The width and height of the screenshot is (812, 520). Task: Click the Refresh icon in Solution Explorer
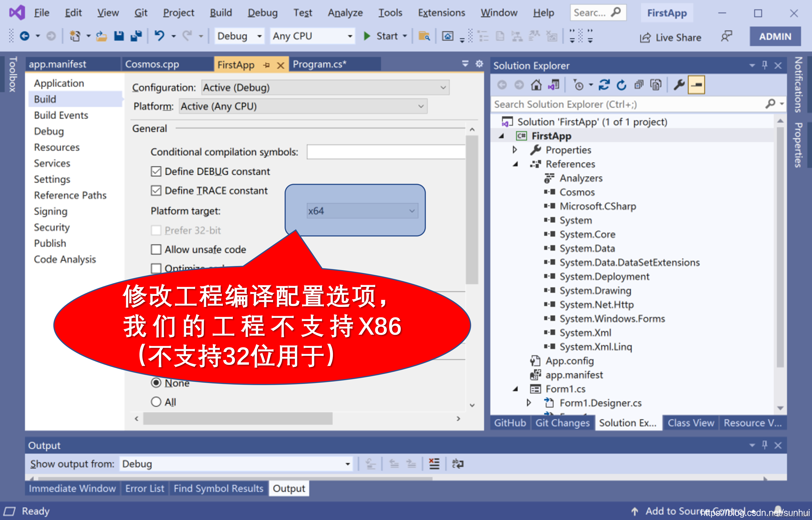click(x=621, y=85)
